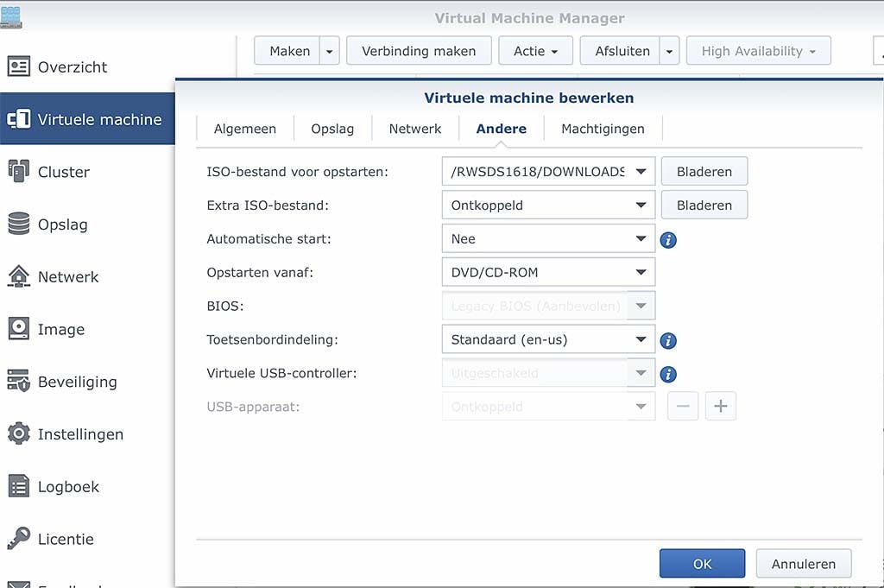Expand the Extra ISO-bestand dropdown
Viewport: 884px width, 588px height.
(641, 205)
